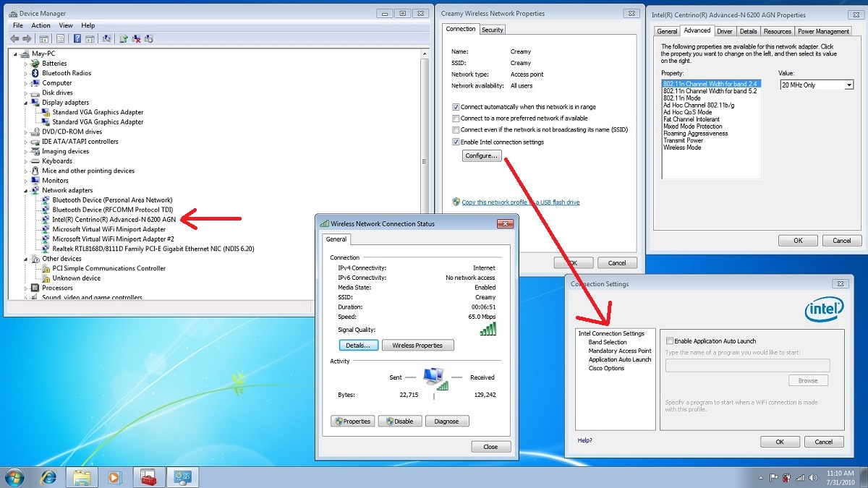Image resolution: width=868 pixels, height=488 pixels.
Task: Select Intel(R) Centrino(R) Advanced-N 6200 AGN device
Action: [114, 219]
